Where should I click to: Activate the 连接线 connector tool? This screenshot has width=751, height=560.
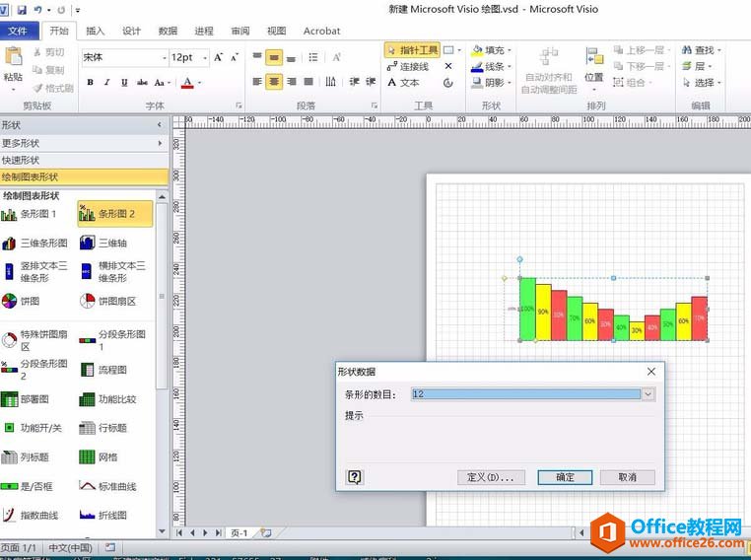407,66
